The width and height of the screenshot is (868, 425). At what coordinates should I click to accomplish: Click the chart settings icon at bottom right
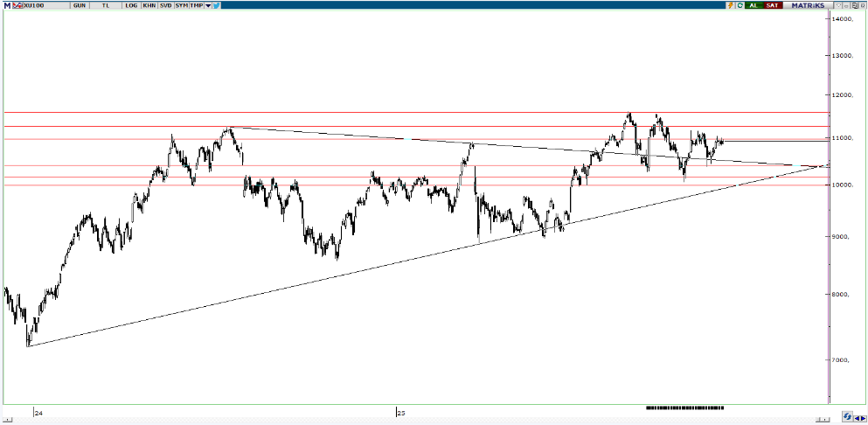848,416
